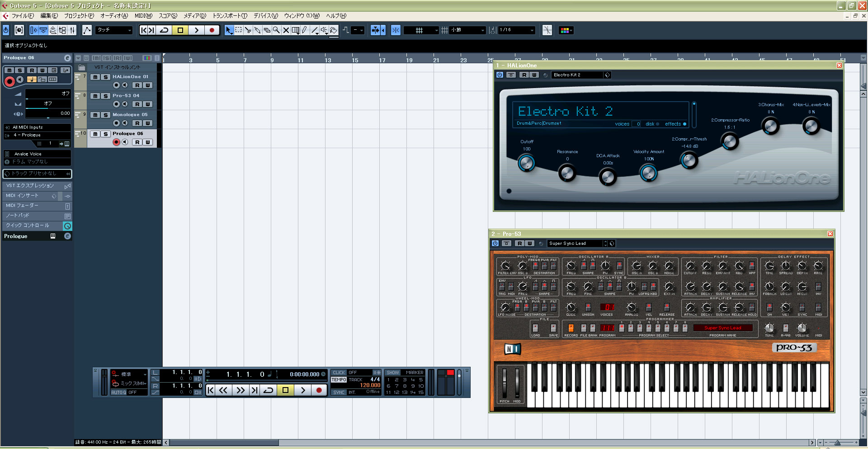This screenshot has width=868, height=449.
Task: Select the Color paint bucket tool
Action: click(334, 30)
